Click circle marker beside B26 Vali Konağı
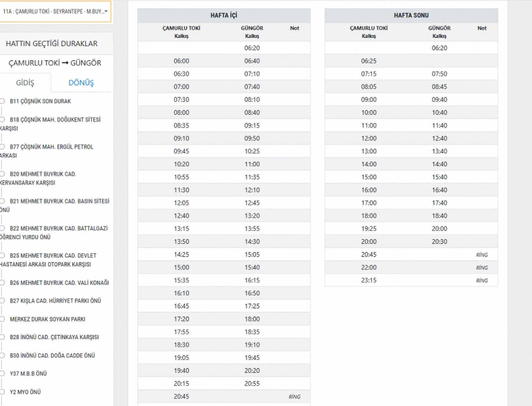The width and height of the screenshot is (532, 406). tap(2, 282)
